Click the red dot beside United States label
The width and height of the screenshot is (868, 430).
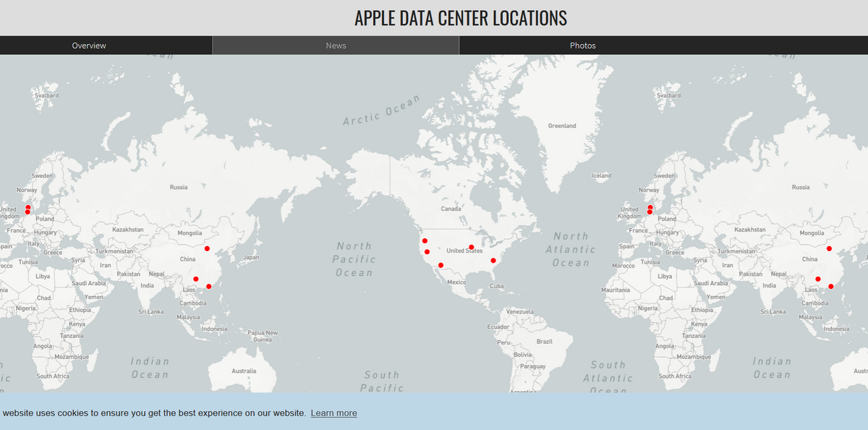tap(471, 247)
